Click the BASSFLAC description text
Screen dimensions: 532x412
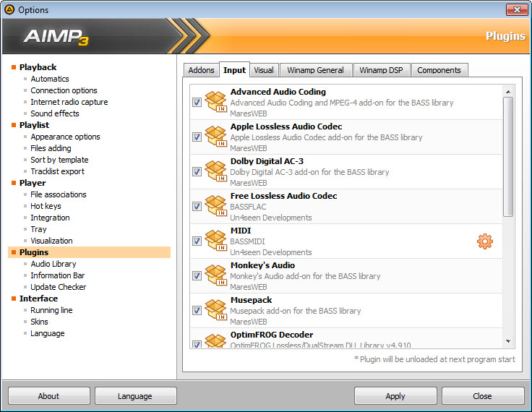(248, 207)
